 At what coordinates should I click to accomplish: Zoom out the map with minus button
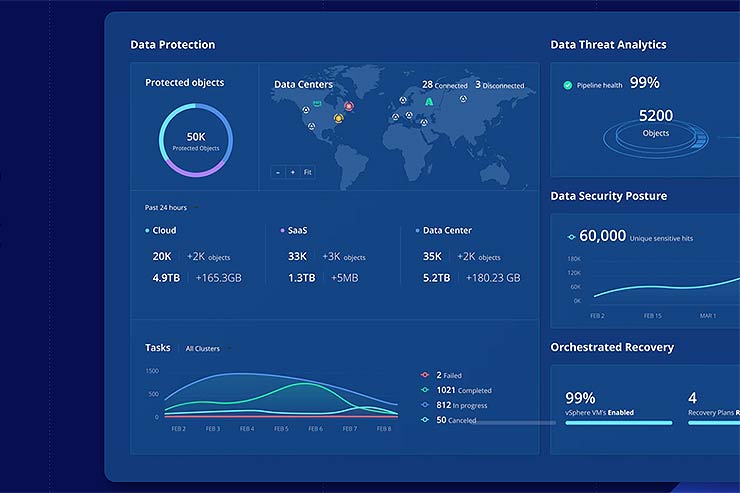[x=277, y=172]
